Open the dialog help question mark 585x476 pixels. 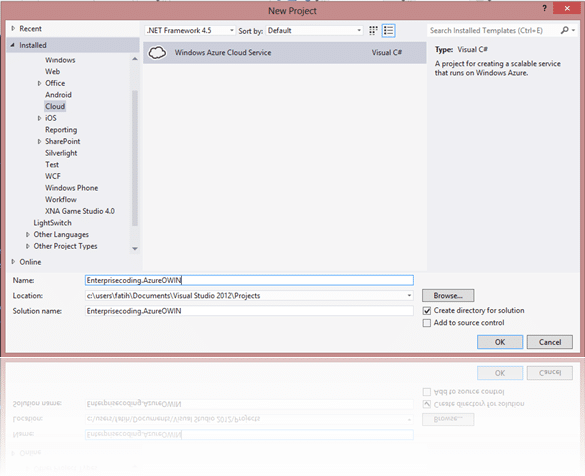click(x=544, y=8)
